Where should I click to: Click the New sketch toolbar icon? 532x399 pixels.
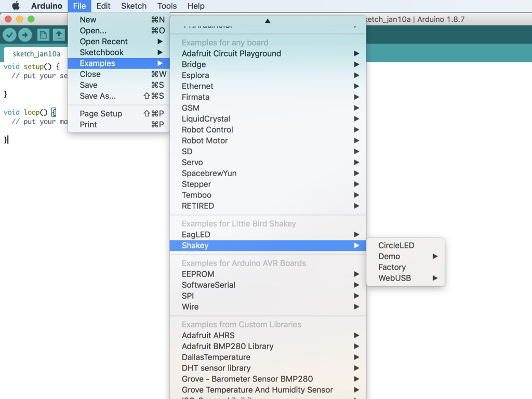[x=43, y=35]
